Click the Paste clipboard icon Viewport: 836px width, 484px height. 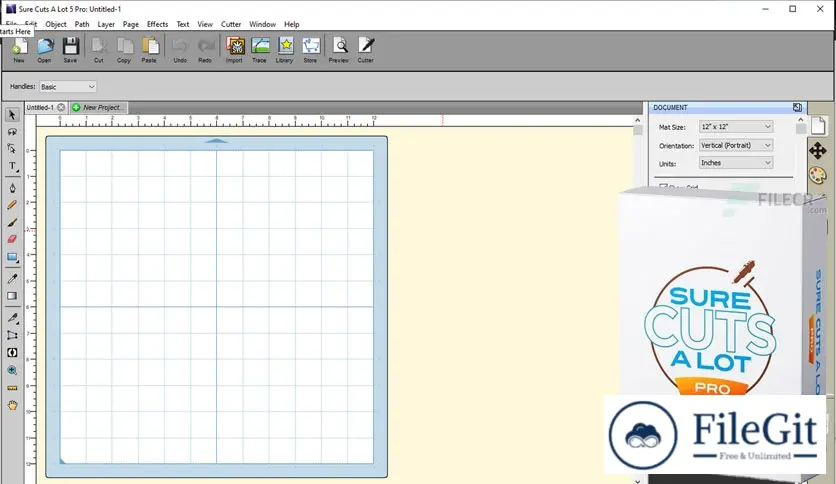coord(150,49)
